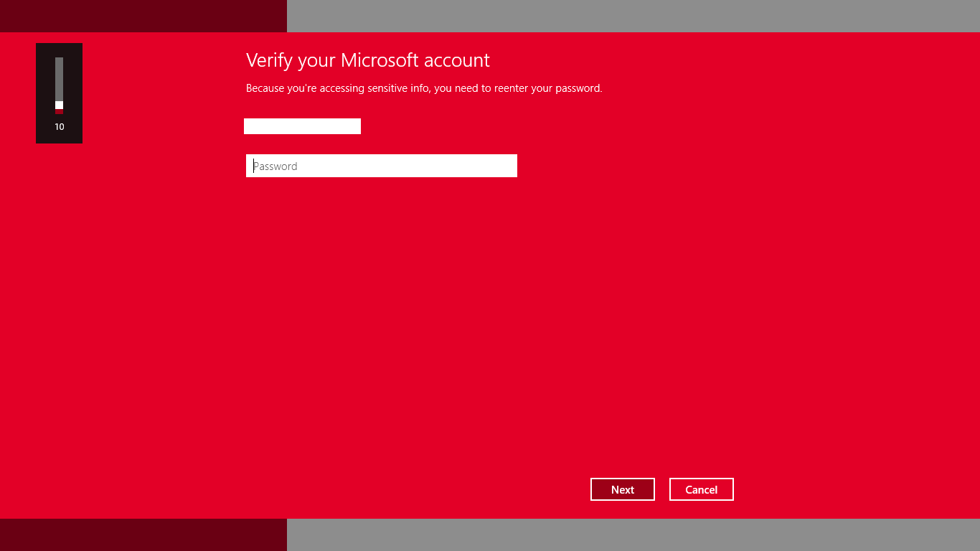Click the Next button
The image size is (980, 551).
coord(623,489)
